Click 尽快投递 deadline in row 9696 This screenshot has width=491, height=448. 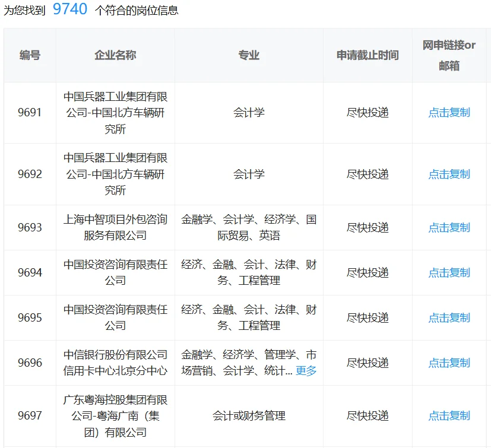368,363
